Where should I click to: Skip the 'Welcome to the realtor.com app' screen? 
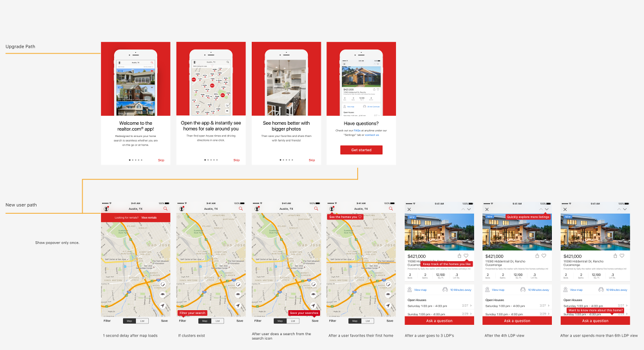161,160
